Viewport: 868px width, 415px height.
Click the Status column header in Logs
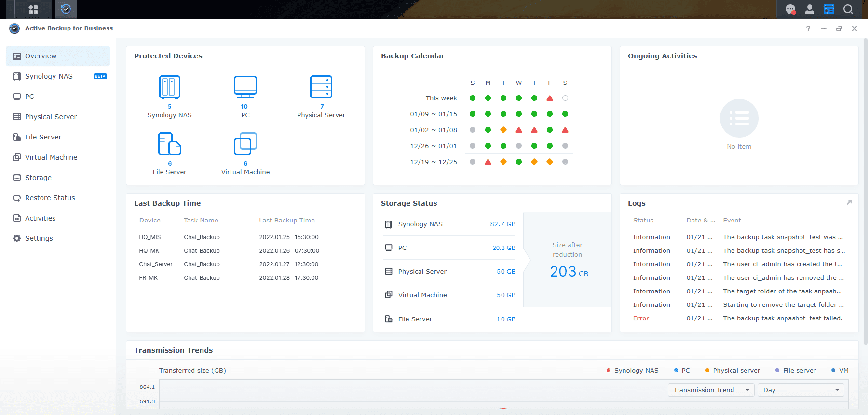click(x=643, y=221)
